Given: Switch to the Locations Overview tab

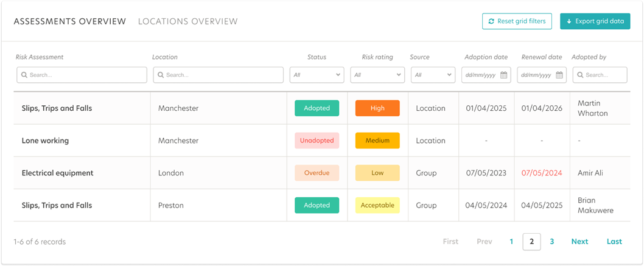Looking at the screenshot, I should click(x=187, y=21).
